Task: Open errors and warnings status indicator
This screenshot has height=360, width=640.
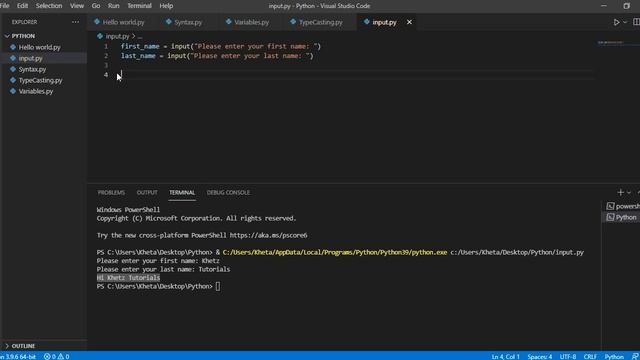Action: 56,356
